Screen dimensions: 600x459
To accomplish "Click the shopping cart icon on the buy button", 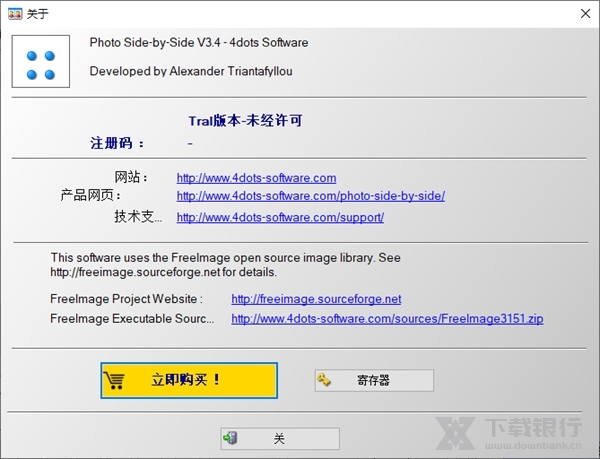I will point(114,381).
